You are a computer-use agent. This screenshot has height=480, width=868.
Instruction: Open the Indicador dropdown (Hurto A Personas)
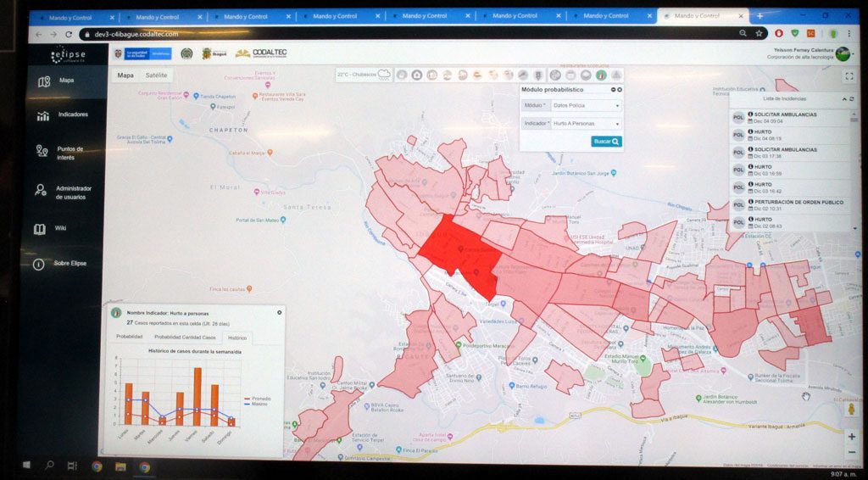(x=585, y=124)
